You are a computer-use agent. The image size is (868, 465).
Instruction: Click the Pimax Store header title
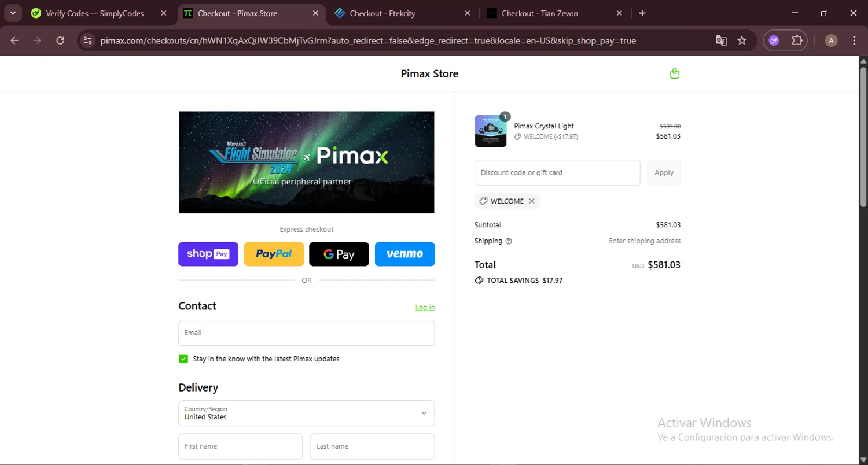click(x=429, y=74)
